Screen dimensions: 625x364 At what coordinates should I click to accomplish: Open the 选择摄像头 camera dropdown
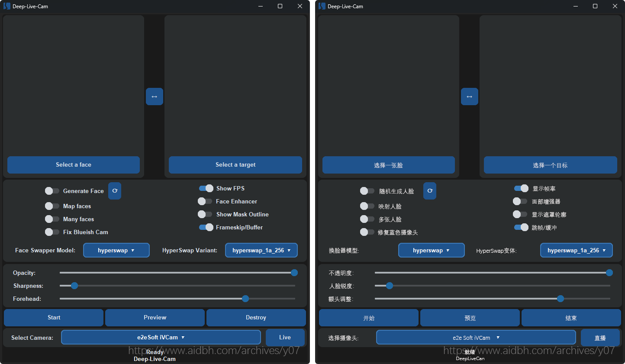tap(476, 338)
